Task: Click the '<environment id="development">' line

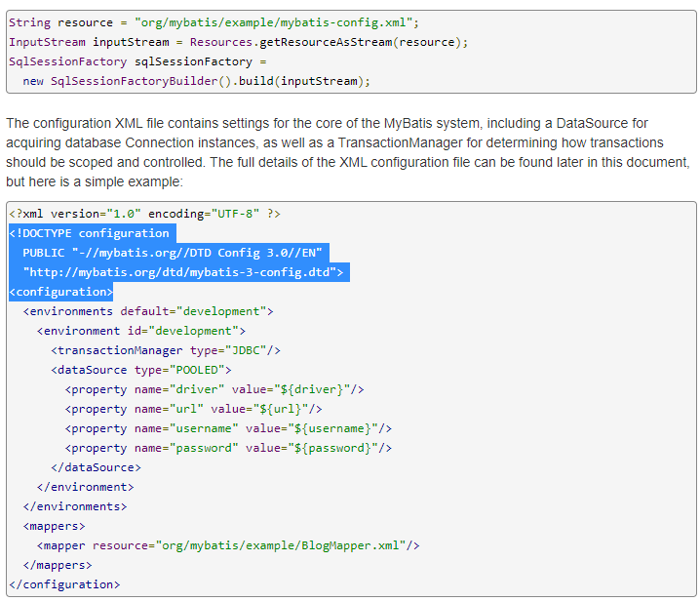Action: coord(141,331)
